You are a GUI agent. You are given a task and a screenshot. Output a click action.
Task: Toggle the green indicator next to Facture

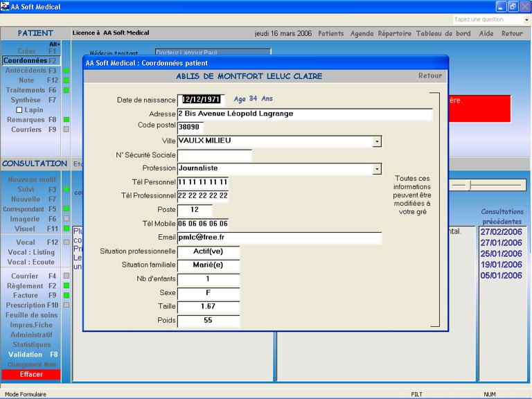click(x=66, y=295)
